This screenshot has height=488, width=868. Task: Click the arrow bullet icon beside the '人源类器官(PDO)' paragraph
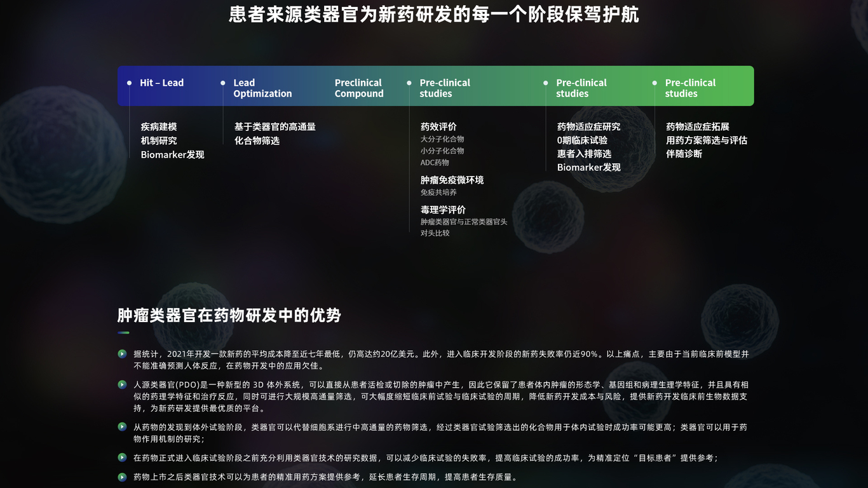point(122,384)
